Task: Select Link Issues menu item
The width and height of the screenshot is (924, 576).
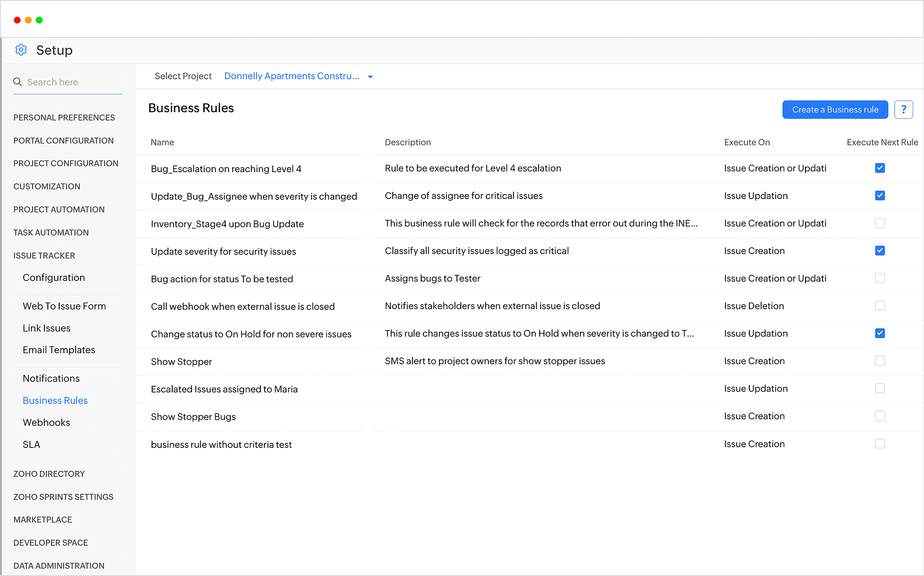Action: (47, 328)
